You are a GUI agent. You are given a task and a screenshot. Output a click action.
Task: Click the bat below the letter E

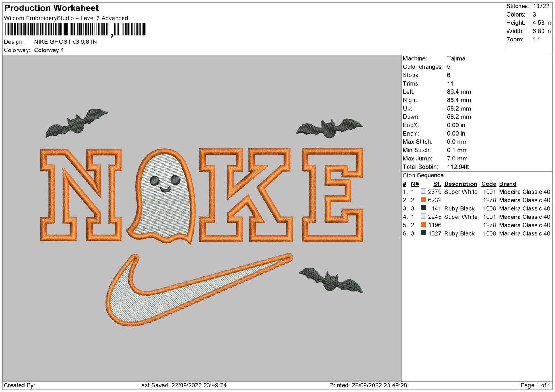[x=331, y=280]
